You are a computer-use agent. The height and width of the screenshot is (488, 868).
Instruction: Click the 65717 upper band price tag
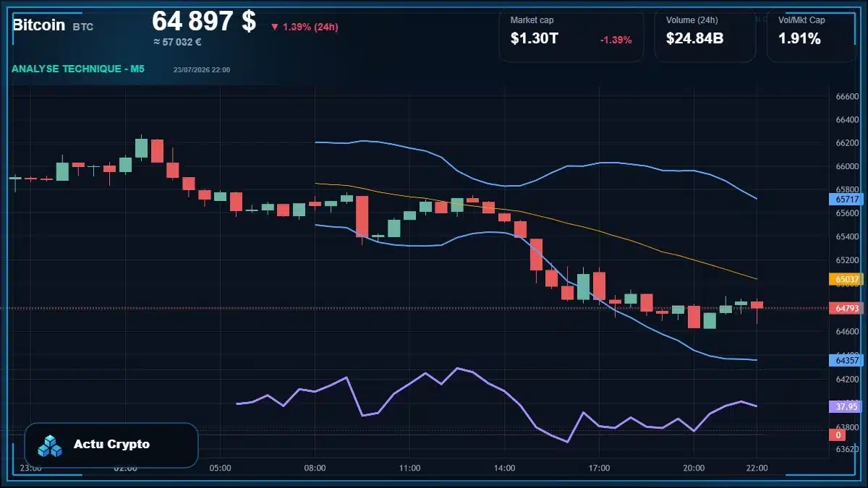point(846,199)
